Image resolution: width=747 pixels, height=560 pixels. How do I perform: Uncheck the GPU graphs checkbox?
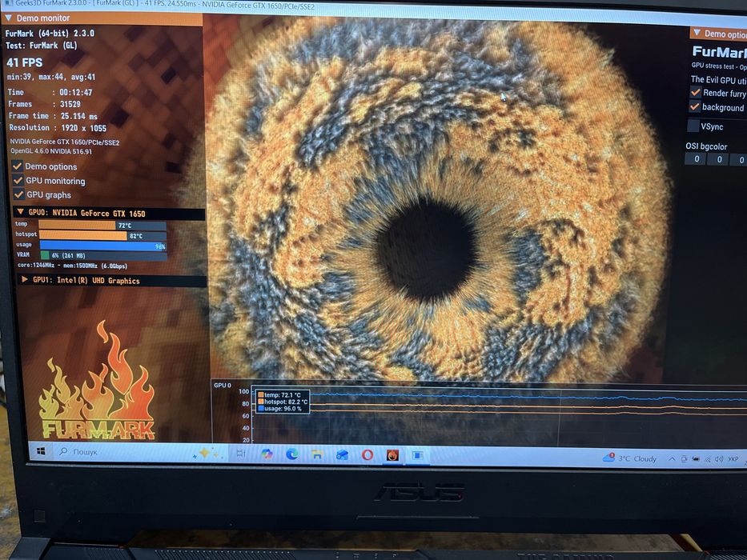pyautogui.click(x=18, y=194)
